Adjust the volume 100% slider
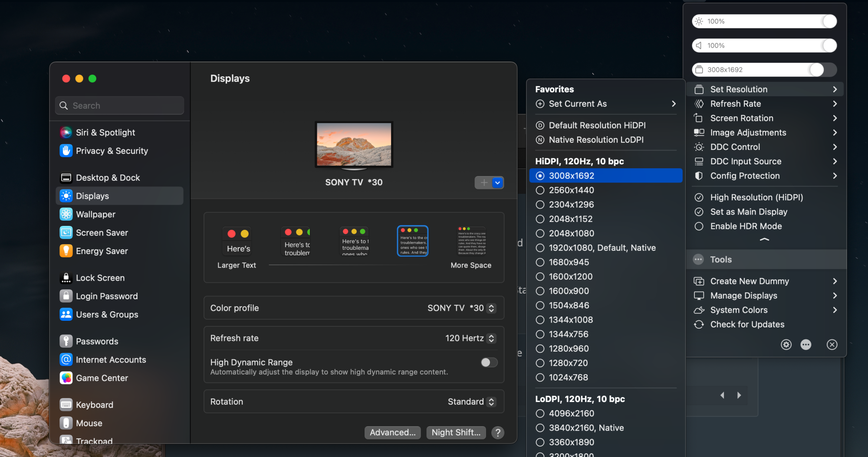The image size is (868, 457). coord(765,46)
